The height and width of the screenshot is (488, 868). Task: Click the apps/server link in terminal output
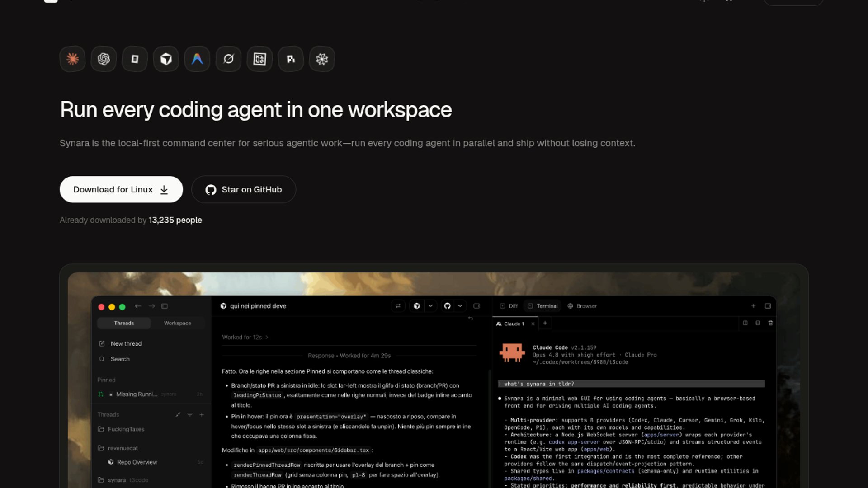[662, 435]
